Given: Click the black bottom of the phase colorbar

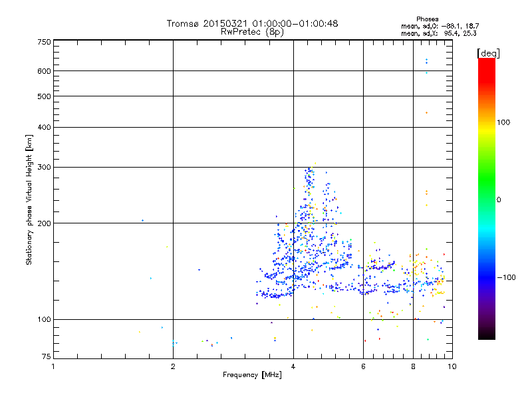Looking at the screenshot, I should point(487,334).
